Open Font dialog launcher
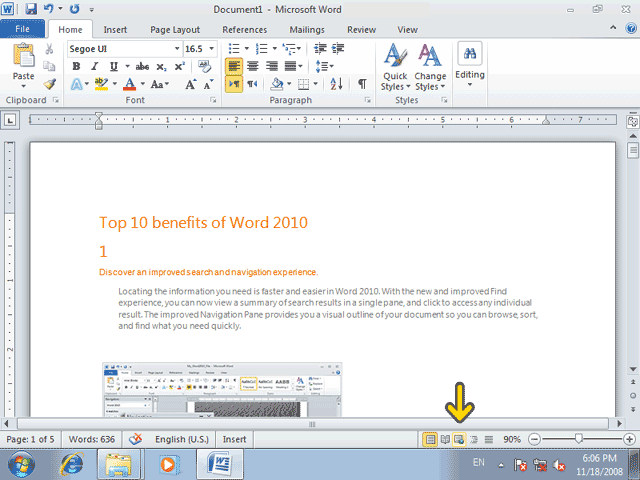Image resolution: width=640 pixels, height=480 pixels. pyautogui.click(x=213, y=100)
